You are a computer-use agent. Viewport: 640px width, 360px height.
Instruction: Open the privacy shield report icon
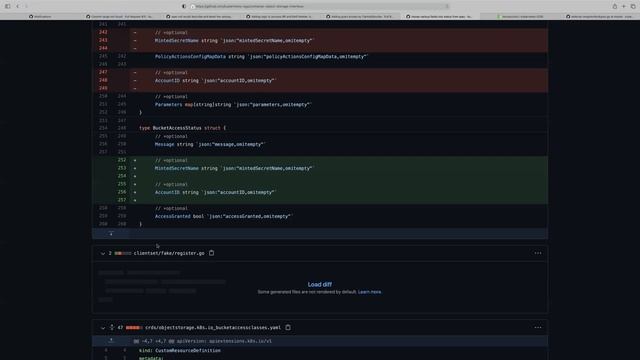click(184, 6)
